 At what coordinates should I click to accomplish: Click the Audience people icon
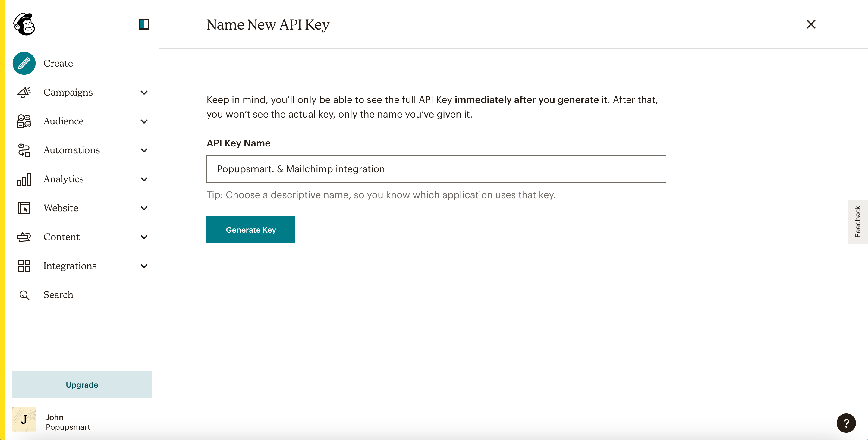tap(24, 121)
